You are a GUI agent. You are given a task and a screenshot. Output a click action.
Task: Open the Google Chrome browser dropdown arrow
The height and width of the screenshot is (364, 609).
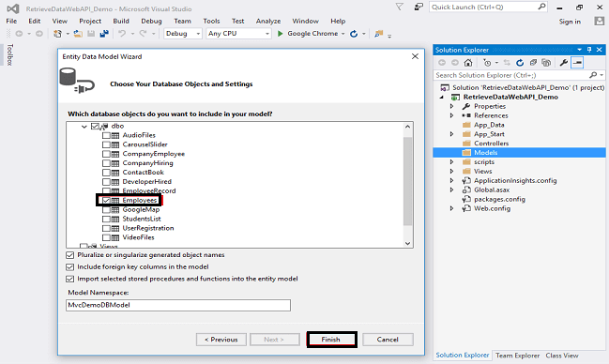(x=343, y=34)
